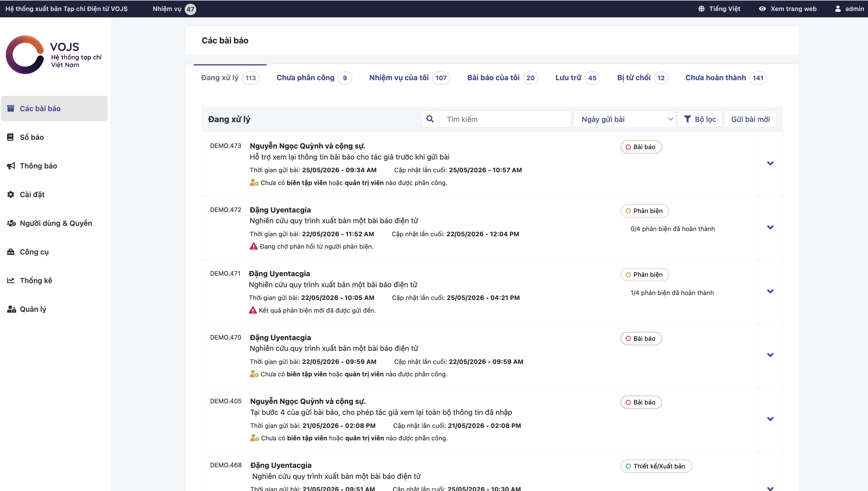
Task: Click the unassigned-editor icon on DEMO.473
Action: (x=254, y=182)
